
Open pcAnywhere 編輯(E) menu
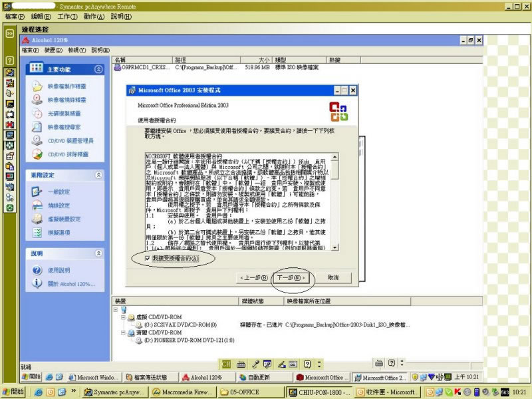click(41, 17)
